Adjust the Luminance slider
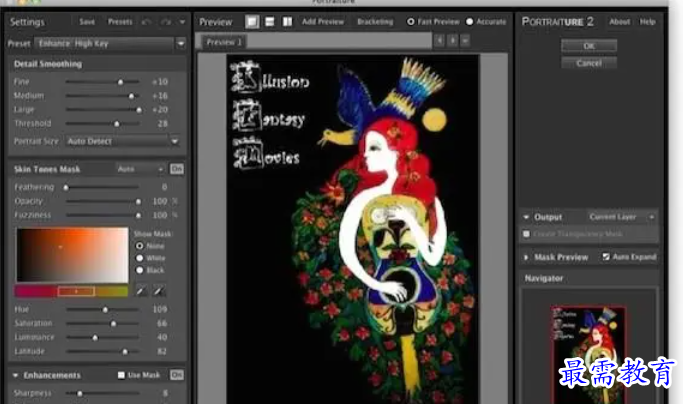The width and height of the screenshot is (683, 404). 95,337
